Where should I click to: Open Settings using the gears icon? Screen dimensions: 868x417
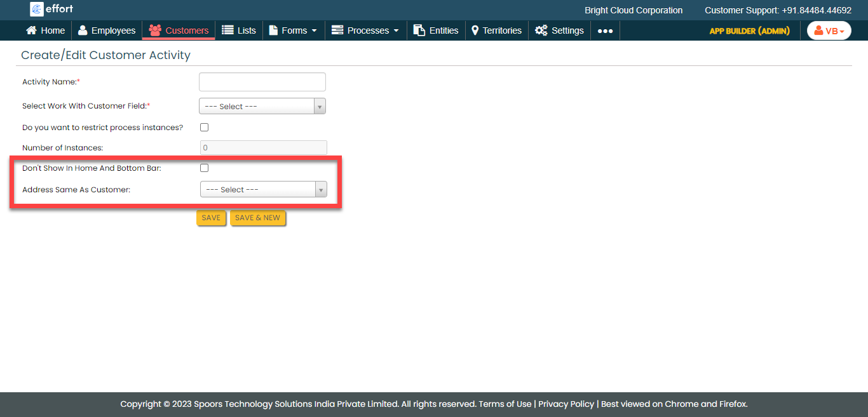[541, 30]
